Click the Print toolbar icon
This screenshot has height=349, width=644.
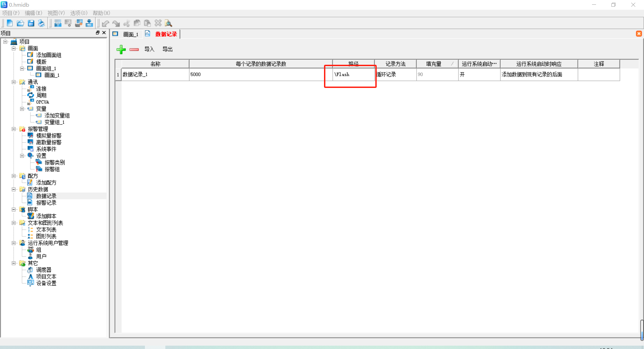(41, 23)
